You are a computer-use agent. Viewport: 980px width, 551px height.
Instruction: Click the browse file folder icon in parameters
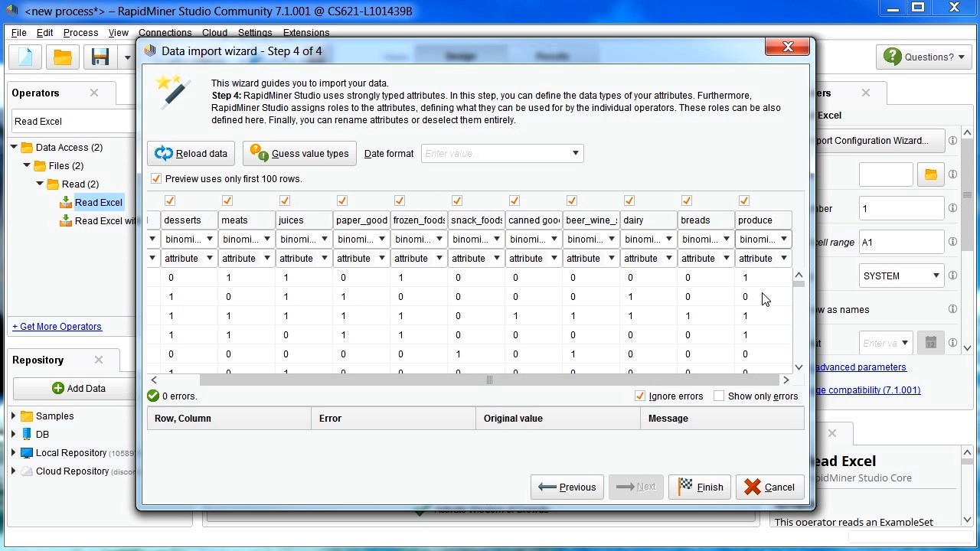(931, 174)
